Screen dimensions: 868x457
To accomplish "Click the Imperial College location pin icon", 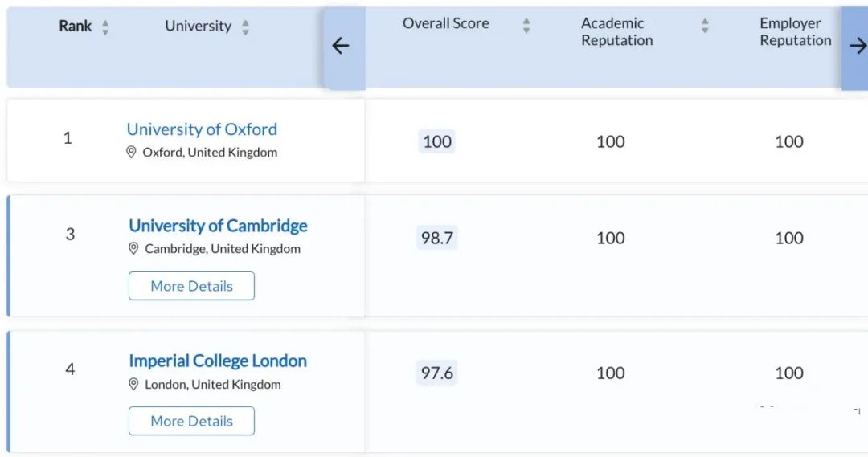I will click(134, 384).
